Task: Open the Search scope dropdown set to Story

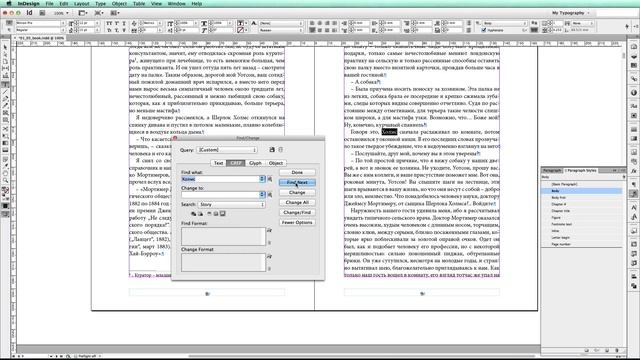Action: click(231, 204)
